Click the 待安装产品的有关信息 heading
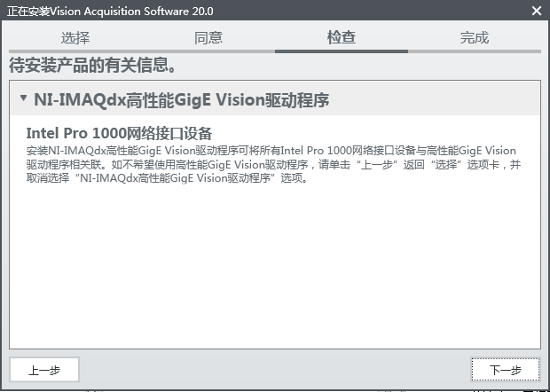The width and height of the screenshot is (550, 392). coord(92,66)
